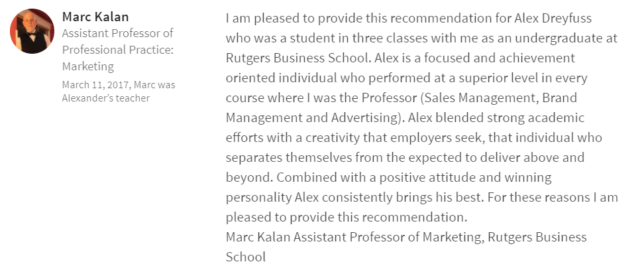
Task: Open the Marc Kalan name link
Action: (x=95, y=17)
